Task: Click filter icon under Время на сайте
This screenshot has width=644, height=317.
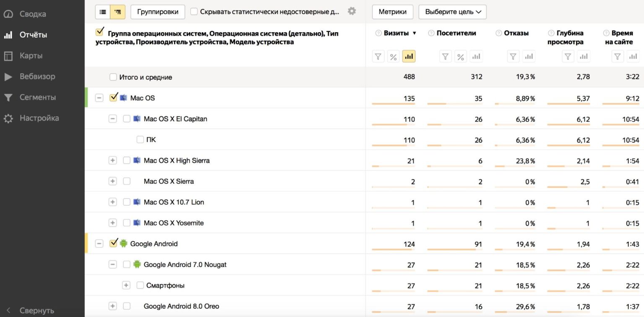Action: 617,56
